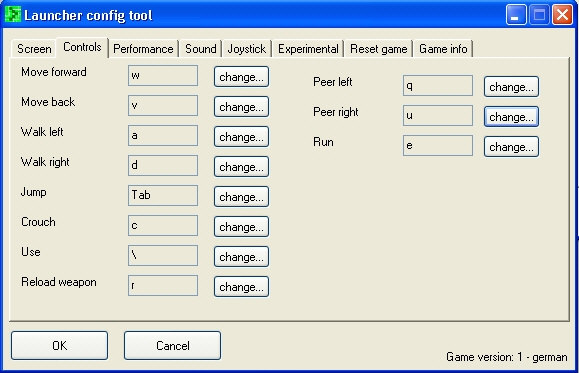Change the Move forward key binding

point(241,77)
